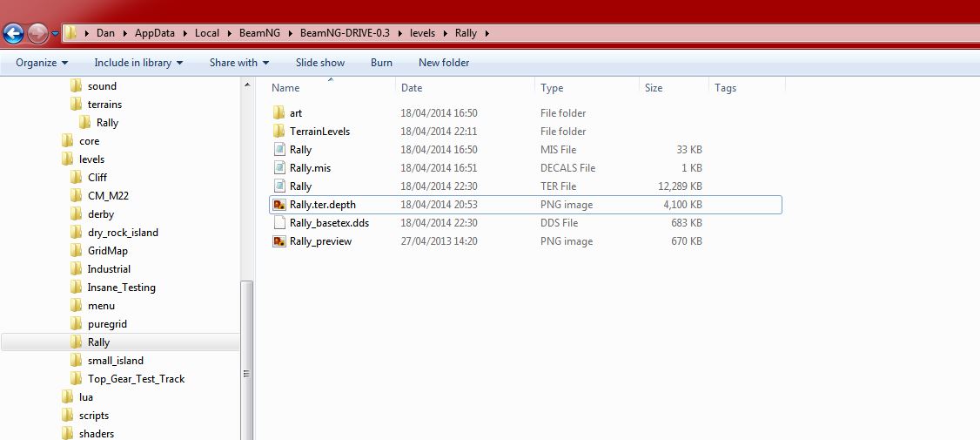Select Rally subfolder under terrains
Image resolution: width=980 pixels, height=440 pixels.
click(108, 123)
